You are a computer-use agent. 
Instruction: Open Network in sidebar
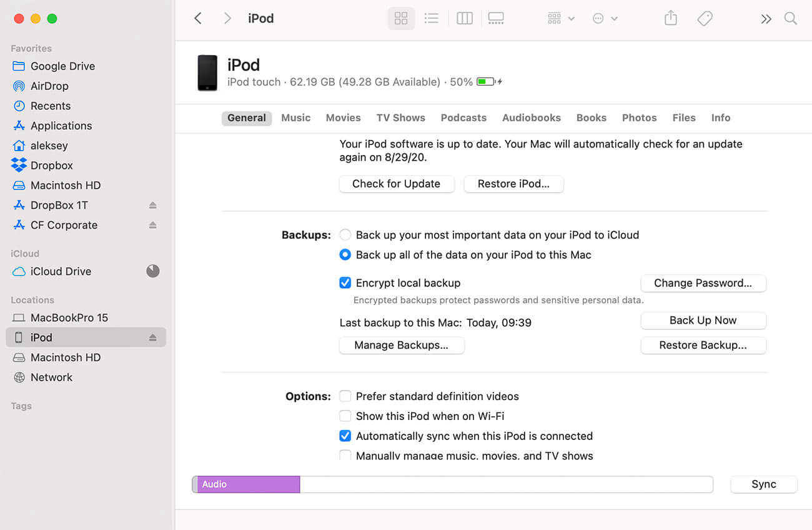[51, 377]
